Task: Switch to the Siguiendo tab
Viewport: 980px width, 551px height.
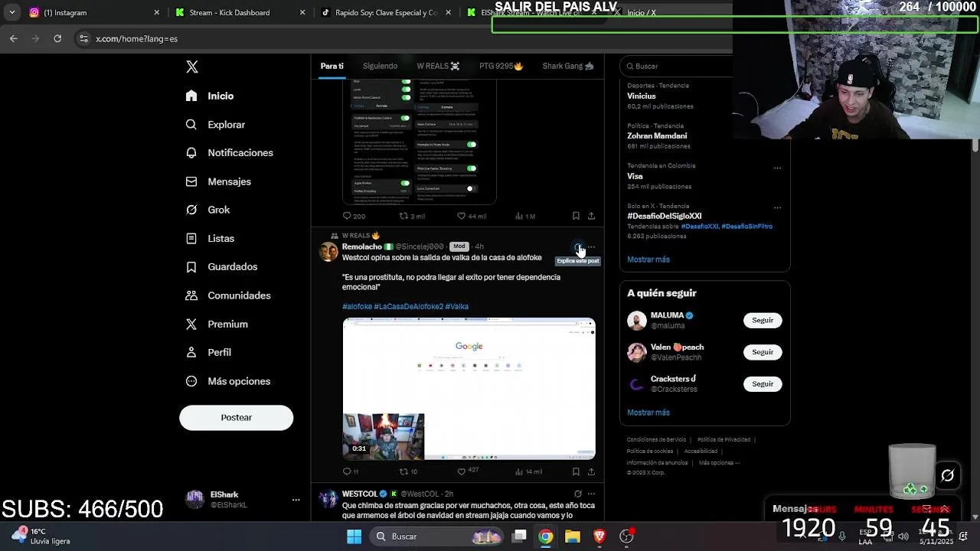Action: [x=380, y=66]
